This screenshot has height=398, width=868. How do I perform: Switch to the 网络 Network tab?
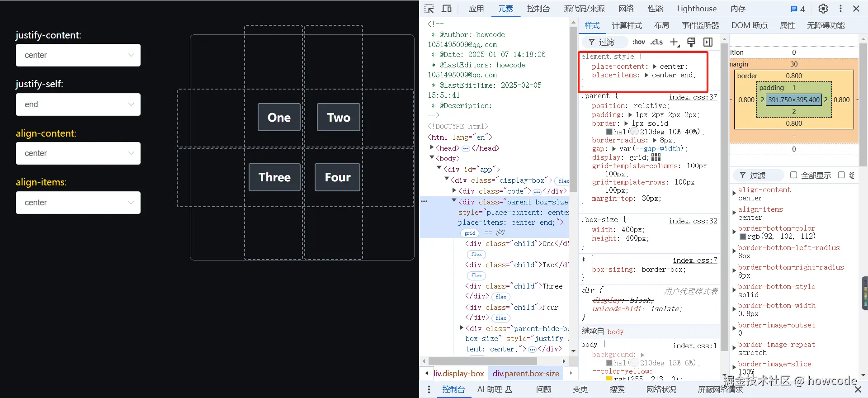626,9
